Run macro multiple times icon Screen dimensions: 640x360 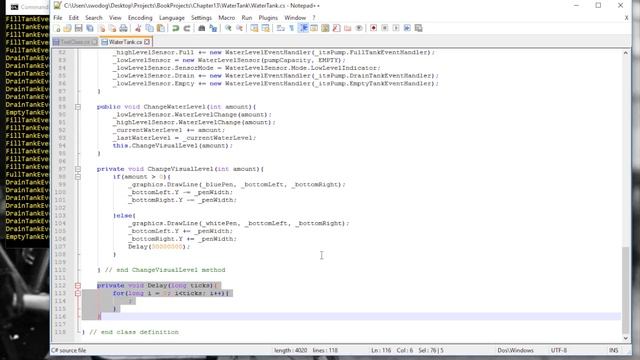407,28
